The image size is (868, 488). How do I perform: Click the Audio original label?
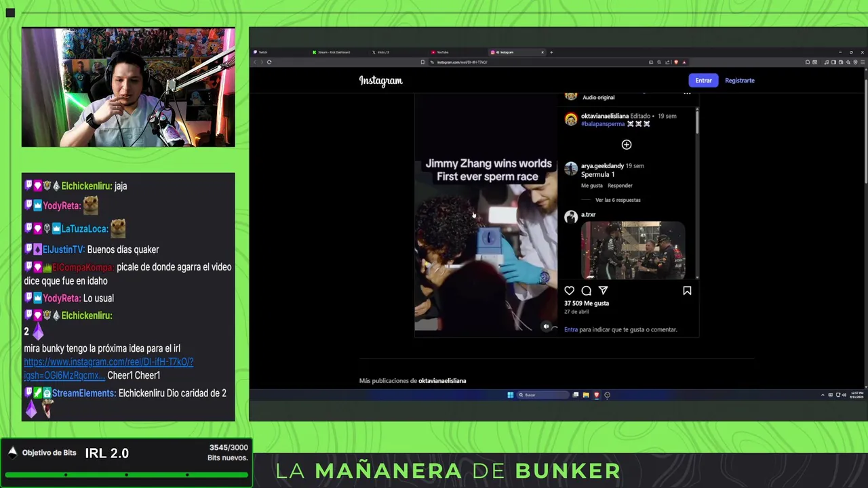click(598, 98)
